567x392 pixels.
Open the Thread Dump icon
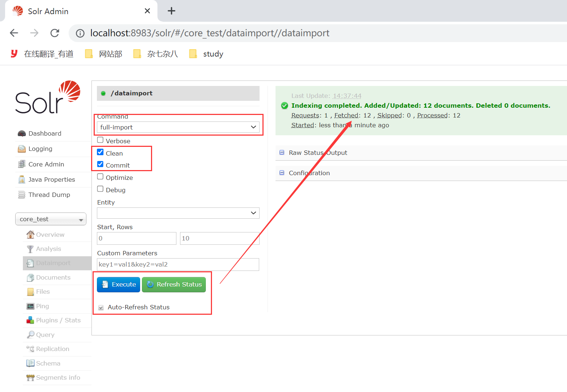click(x=22, y=195)
